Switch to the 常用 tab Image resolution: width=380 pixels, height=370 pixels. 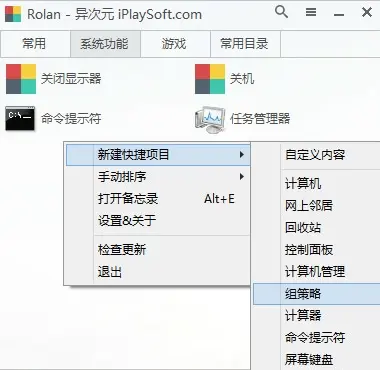coord(35,44)
